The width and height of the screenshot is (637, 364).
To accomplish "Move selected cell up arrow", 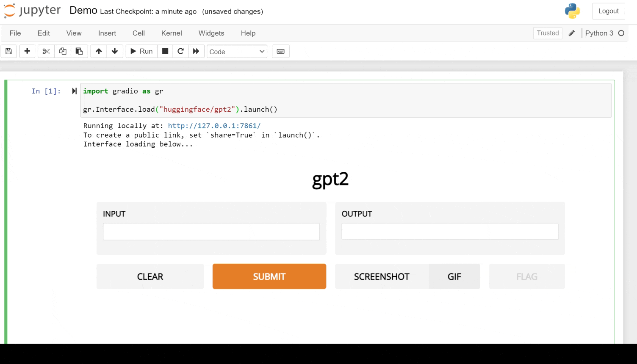I will (99, 51).
